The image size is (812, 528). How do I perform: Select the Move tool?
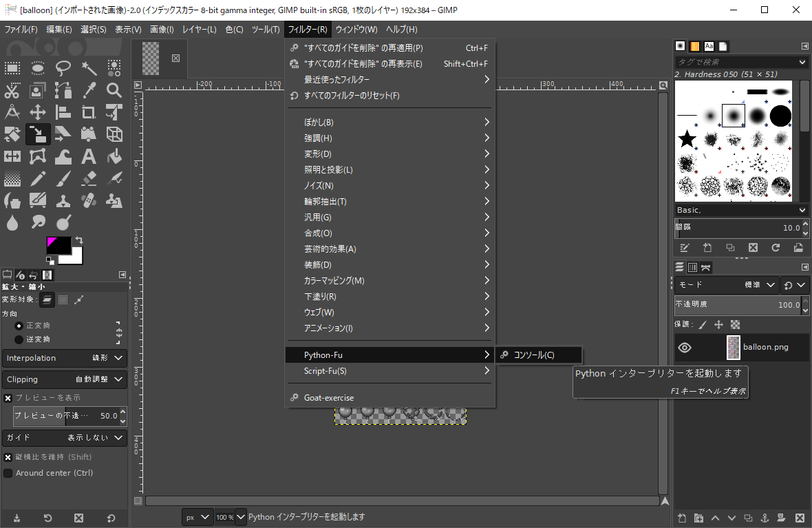[x=37, y=112]
